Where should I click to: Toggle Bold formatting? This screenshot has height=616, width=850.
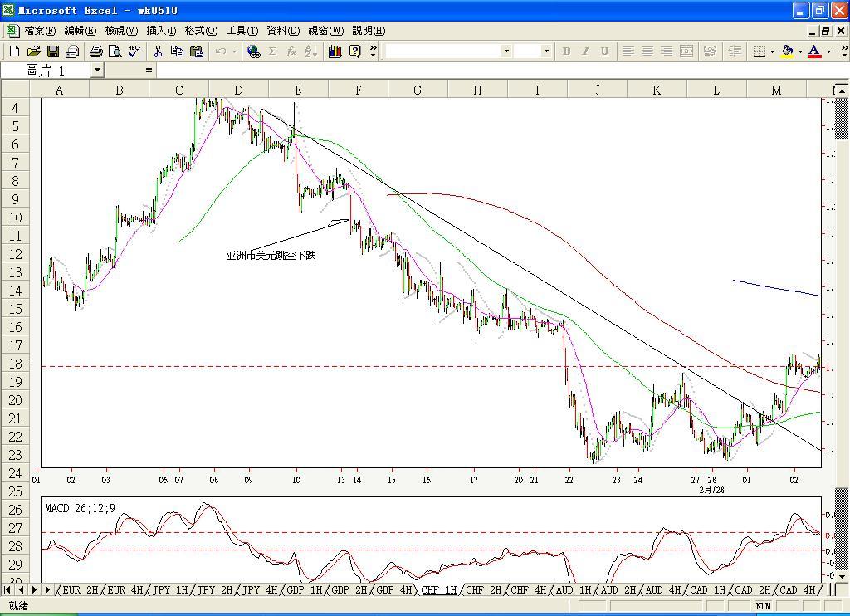coord(565,51)
